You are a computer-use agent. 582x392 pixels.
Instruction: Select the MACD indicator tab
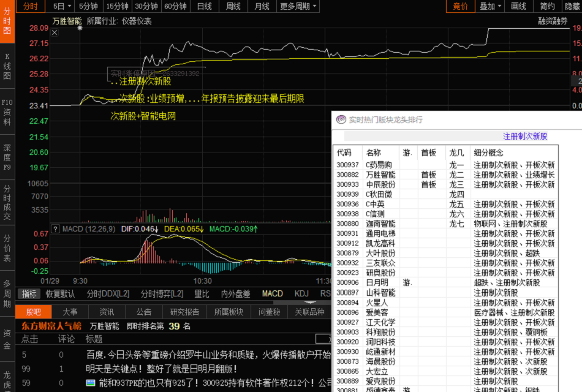pos(273,294)
